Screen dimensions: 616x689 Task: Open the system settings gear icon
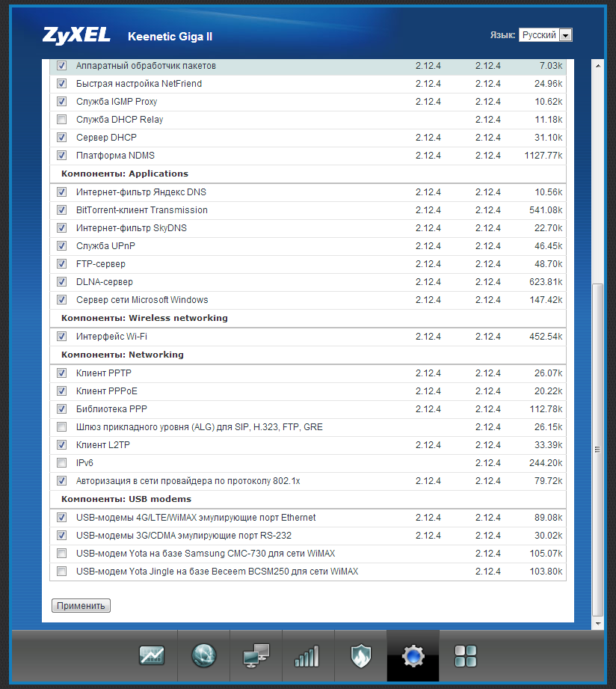pos(413,656)
